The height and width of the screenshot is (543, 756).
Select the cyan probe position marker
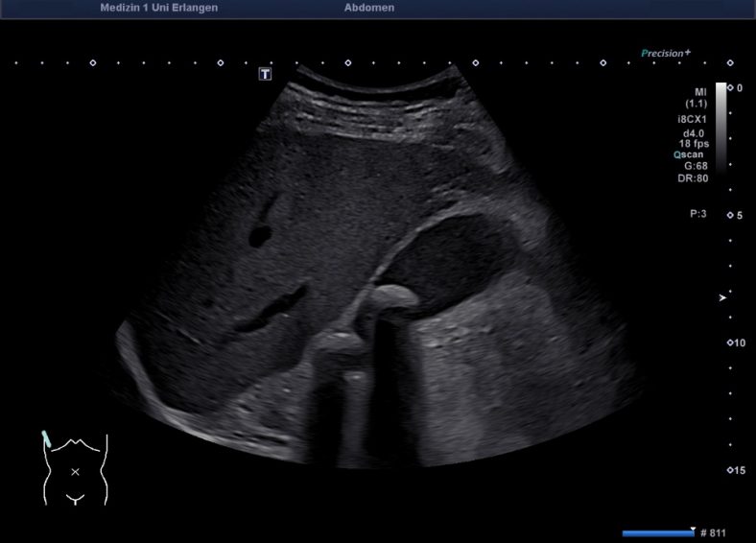[x=47, y=439]
